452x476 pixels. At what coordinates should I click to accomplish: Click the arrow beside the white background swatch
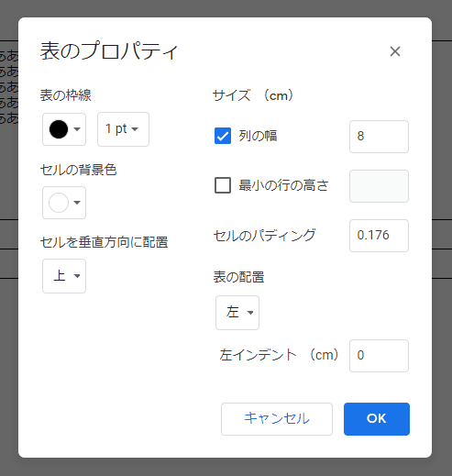(77, 203)
